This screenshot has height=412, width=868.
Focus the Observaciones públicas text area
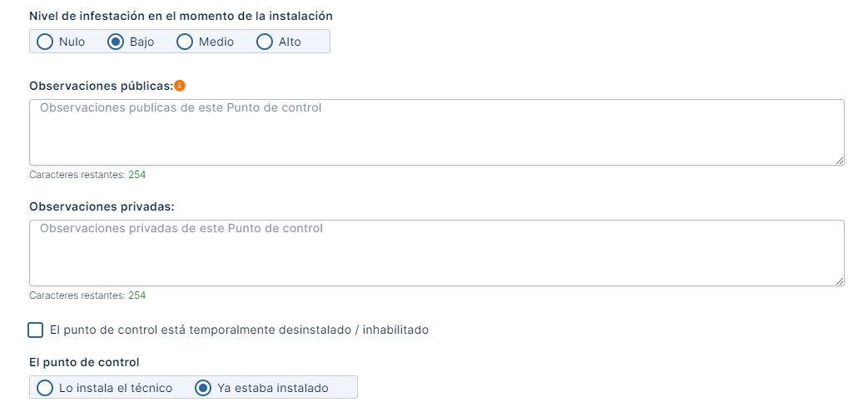coord(436,132)
